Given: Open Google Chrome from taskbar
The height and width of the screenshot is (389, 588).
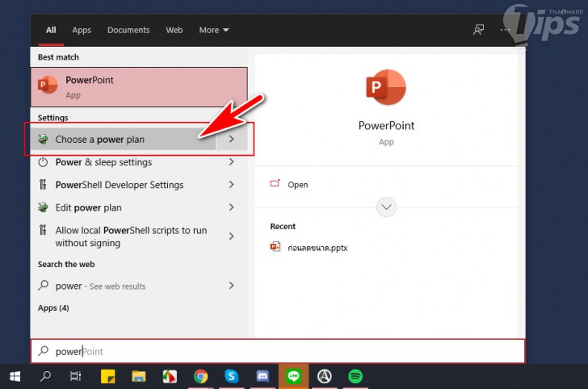Looking at the screenshot, I should (x=200, y=376).
